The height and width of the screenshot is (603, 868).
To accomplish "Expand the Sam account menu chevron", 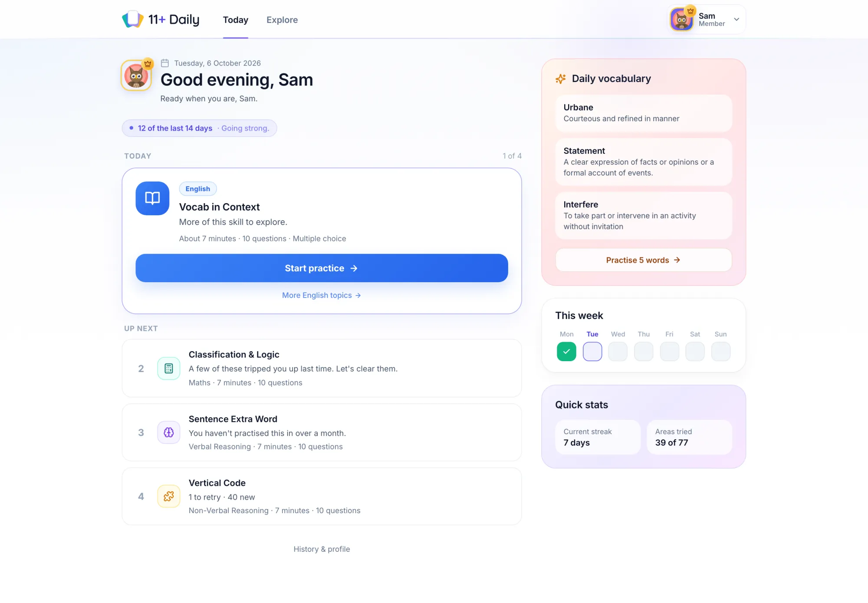I will tap(736, 20).
